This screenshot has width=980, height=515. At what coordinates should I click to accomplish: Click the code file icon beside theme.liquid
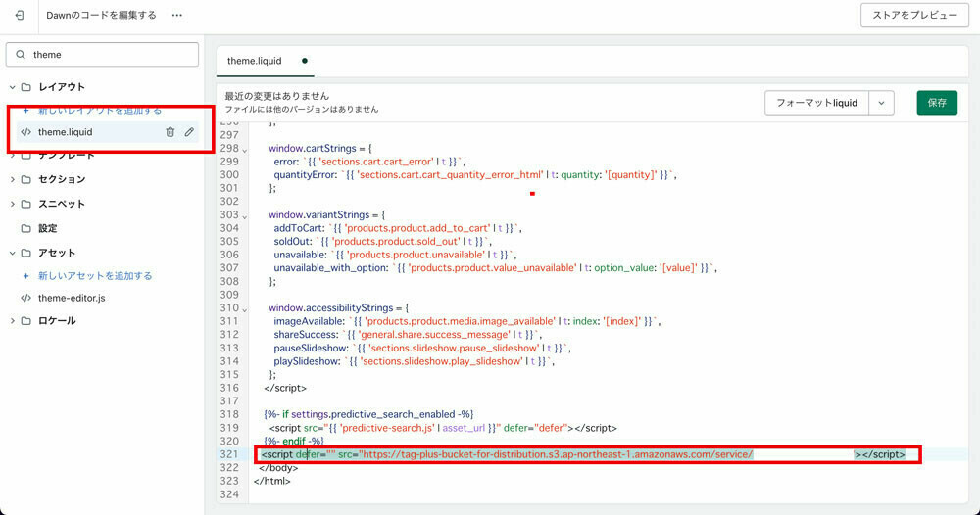[x=25, y=132]
